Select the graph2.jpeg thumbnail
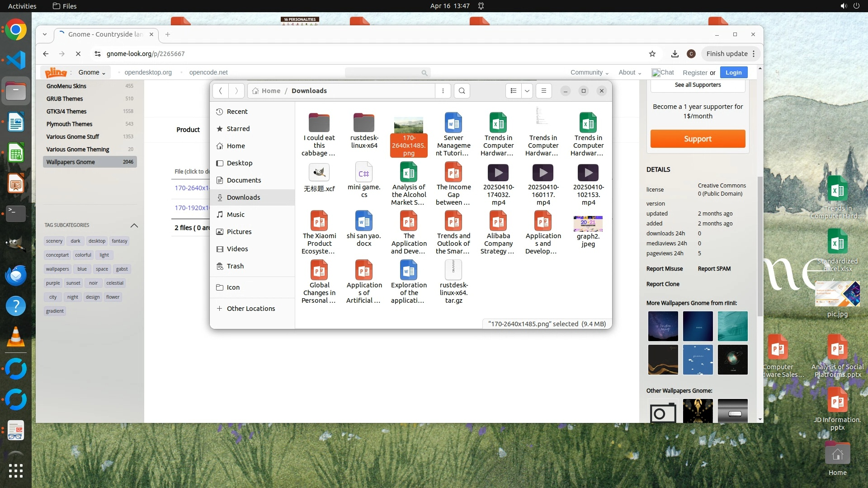The image size is (868, 488). [588, 224]
